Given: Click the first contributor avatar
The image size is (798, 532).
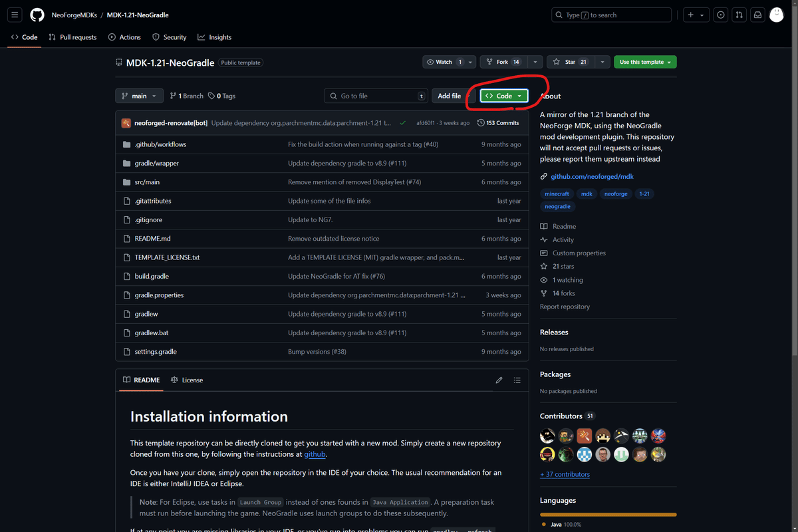Looking at the screenshot, I should coord(547,436).
